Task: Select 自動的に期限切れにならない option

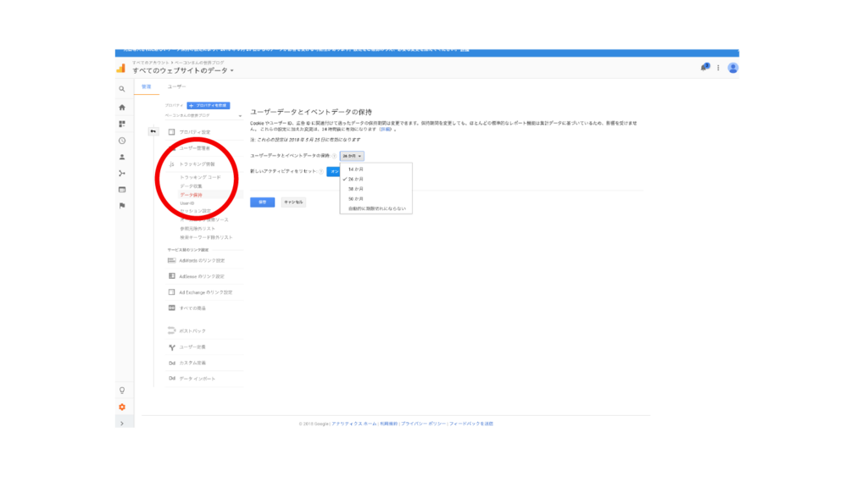Action: (x=376, y=208)
